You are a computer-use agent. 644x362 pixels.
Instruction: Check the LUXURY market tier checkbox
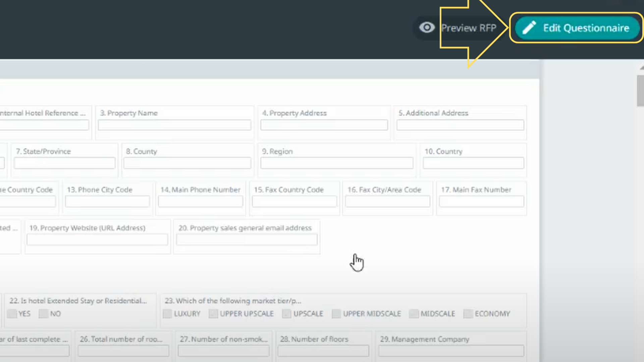tap(167, 314)
